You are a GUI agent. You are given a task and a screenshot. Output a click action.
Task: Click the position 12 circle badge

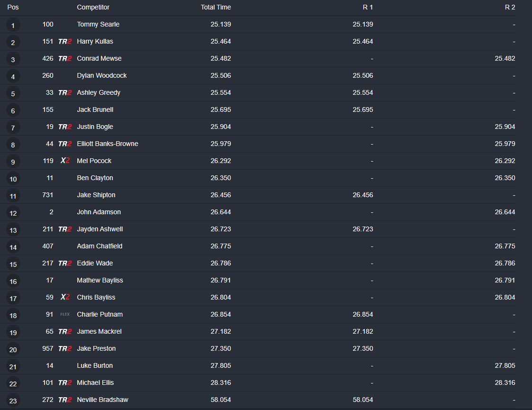point(13,213)
